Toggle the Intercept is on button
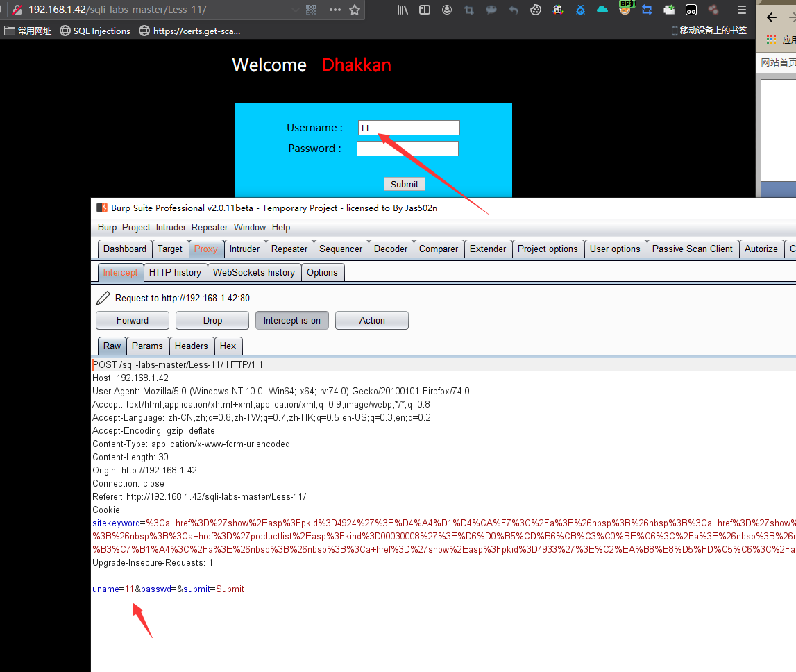The image size is (796, 672). click(292, 321)
